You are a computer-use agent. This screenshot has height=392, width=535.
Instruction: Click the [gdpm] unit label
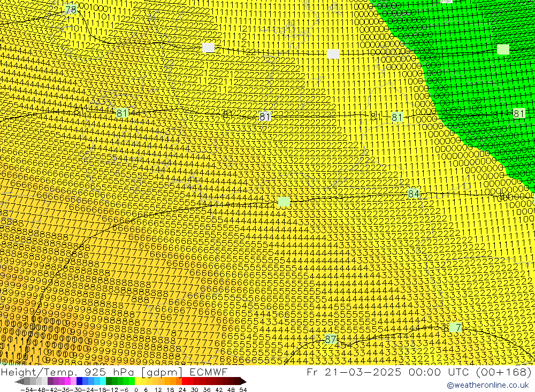[162, 372]
